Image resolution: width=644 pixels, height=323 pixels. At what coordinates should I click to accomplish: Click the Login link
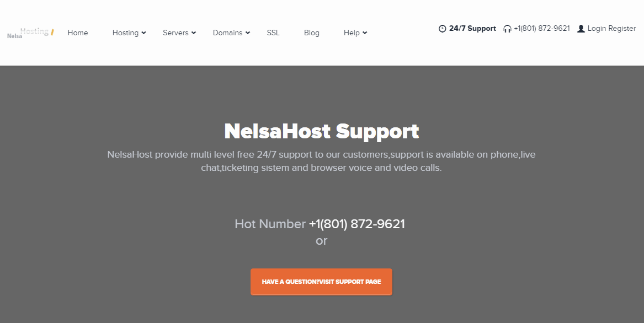click(597, 29)
